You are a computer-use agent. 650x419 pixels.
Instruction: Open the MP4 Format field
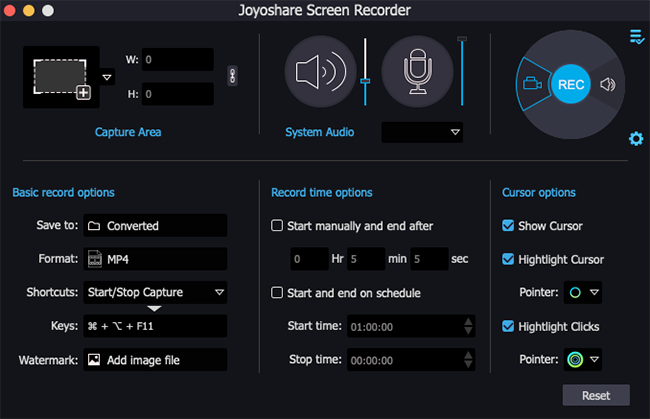[155, 259]
